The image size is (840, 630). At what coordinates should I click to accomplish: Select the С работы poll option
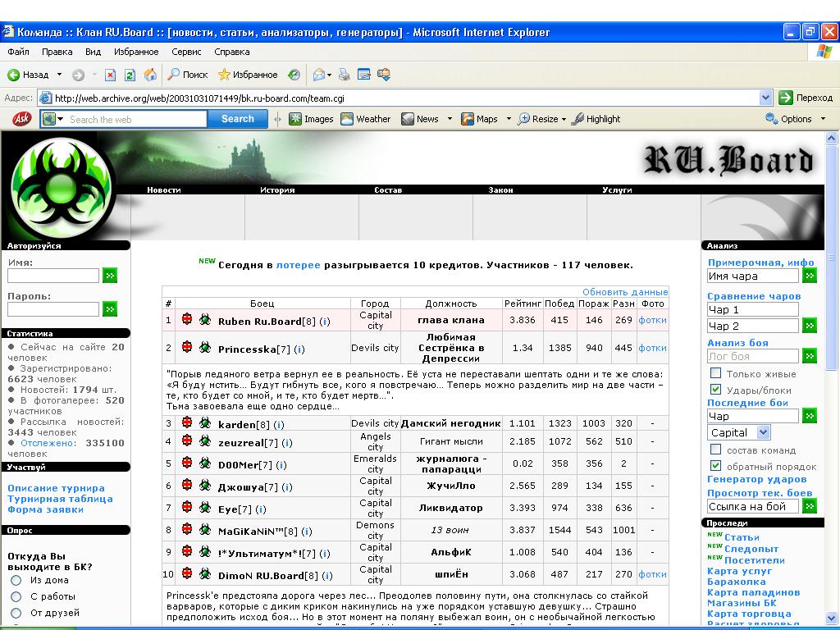(x=16, y=597)
